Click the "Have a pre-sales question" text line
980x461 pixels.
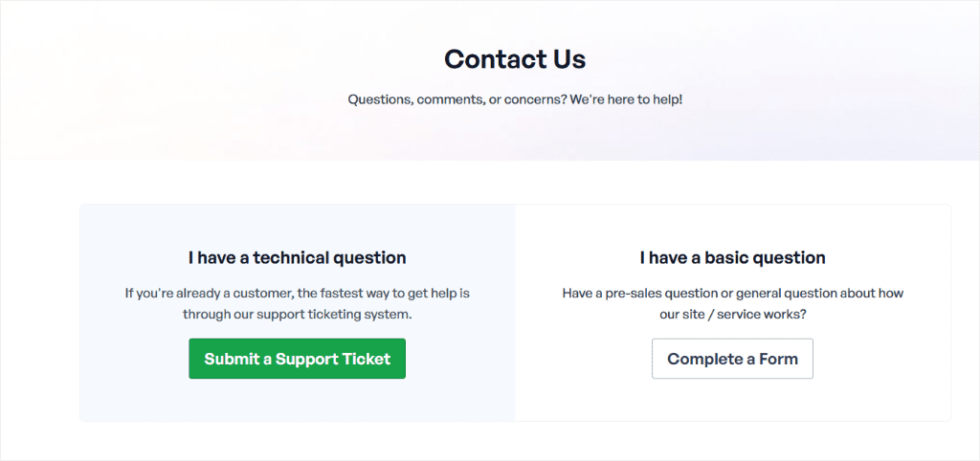point(732,293)
